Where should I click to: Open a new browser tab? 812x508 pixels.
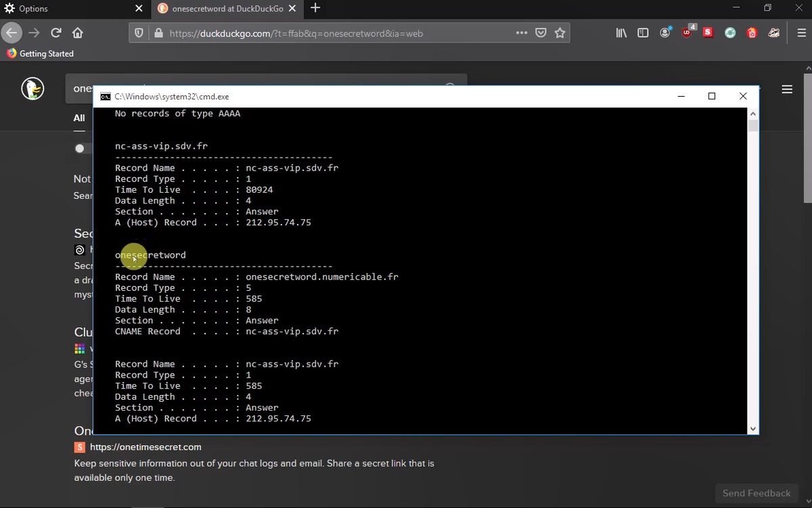(315, 9)
